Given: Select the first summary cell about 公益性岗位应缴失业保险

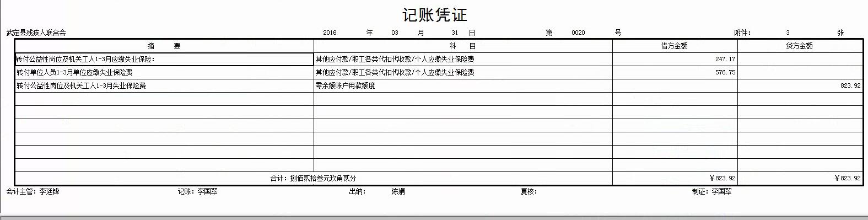Looking at the screenshot, I should point(164,59).
